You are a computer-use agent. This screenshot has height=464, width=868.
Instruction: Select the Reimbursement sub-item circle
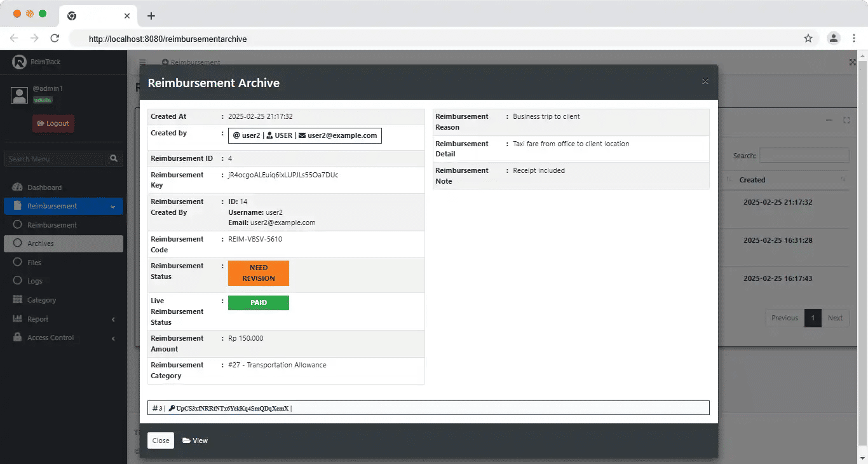pyautogui.click(x=18, y=225)
